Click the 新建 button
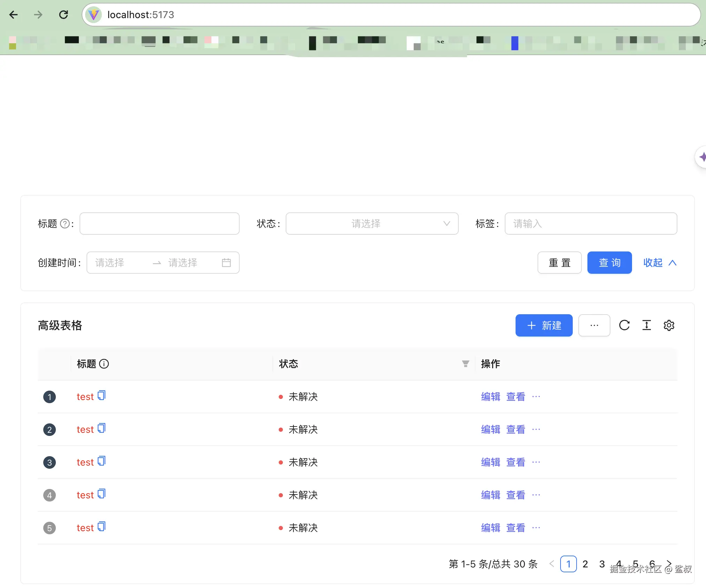This screenshot has width=706, height=588. click(x=544, y=325)
